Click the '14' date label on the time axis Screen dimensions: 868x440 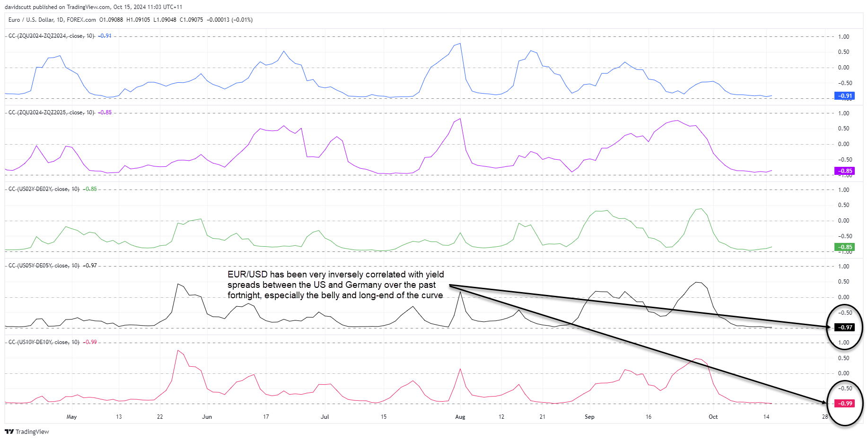766,417
